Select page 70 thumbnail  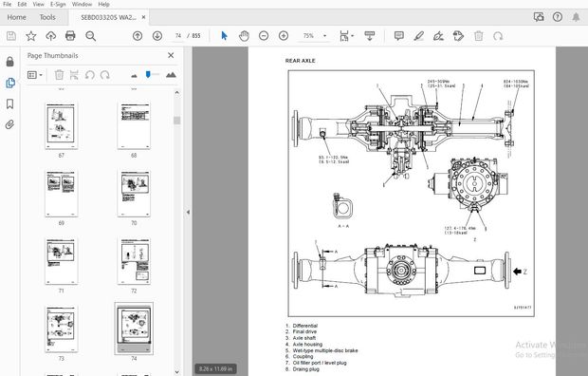tap(134, 194)
